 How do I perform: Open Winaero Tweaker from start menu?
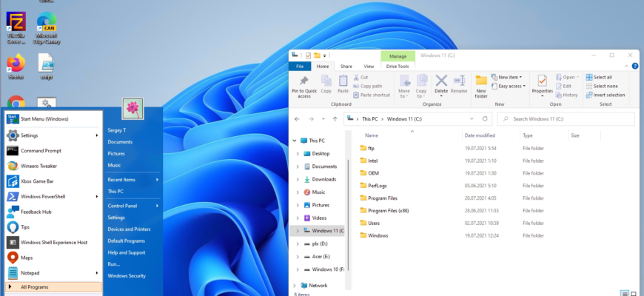coord(53,166)
